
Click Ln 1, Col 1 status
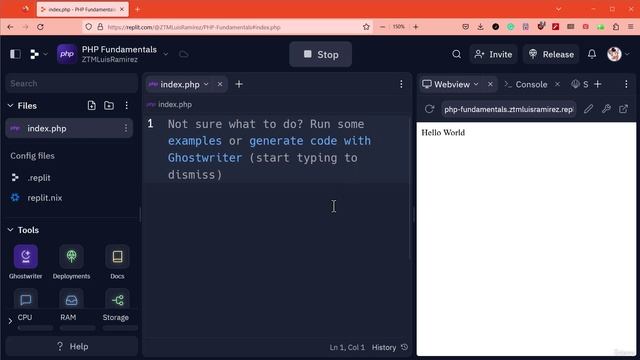(347, 347)
